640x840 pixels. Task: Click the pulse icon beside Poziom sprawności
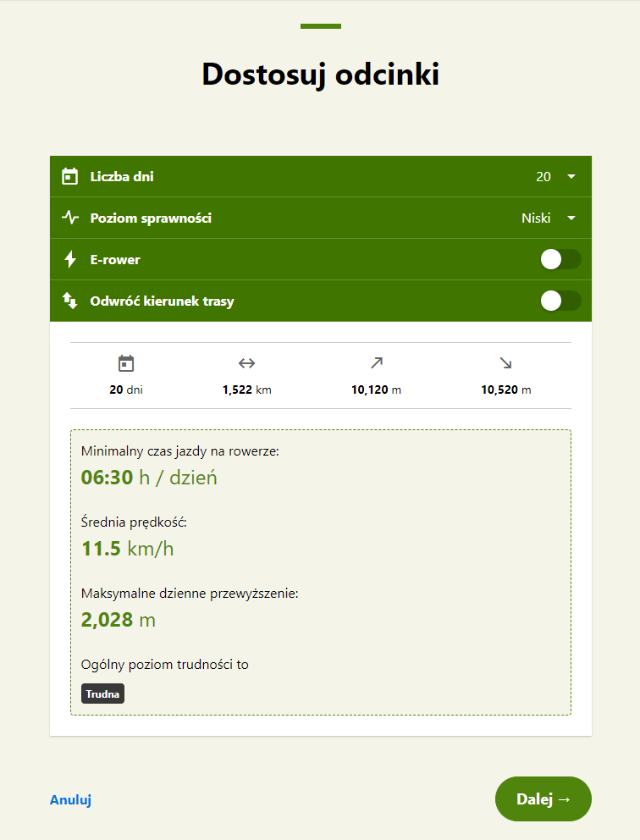tap(69, 218)
